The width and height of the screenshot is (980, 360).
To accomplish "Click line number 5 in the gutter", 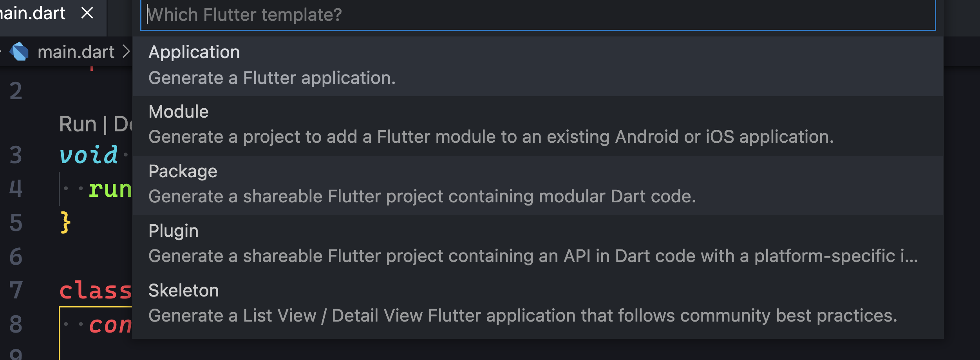I will [x=16, y=223].
